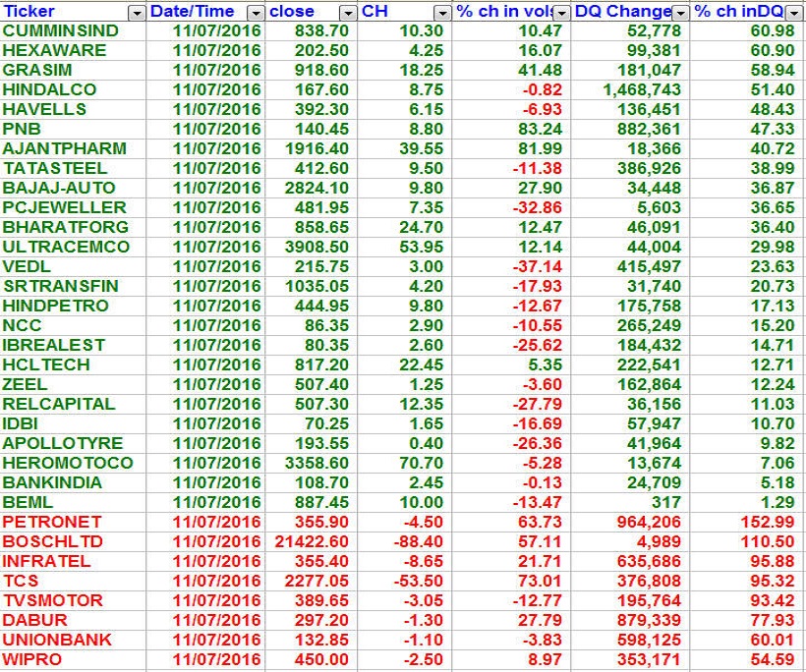This screenshot has width=806, height=672.
Task: Expand the % ch in vol filter arrow
Action: coord(561,12)
